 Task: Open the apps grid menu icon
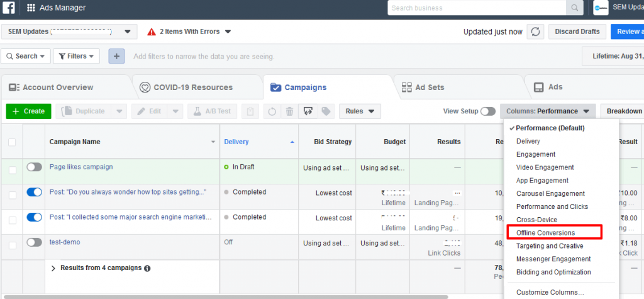[x=31, y=8]
